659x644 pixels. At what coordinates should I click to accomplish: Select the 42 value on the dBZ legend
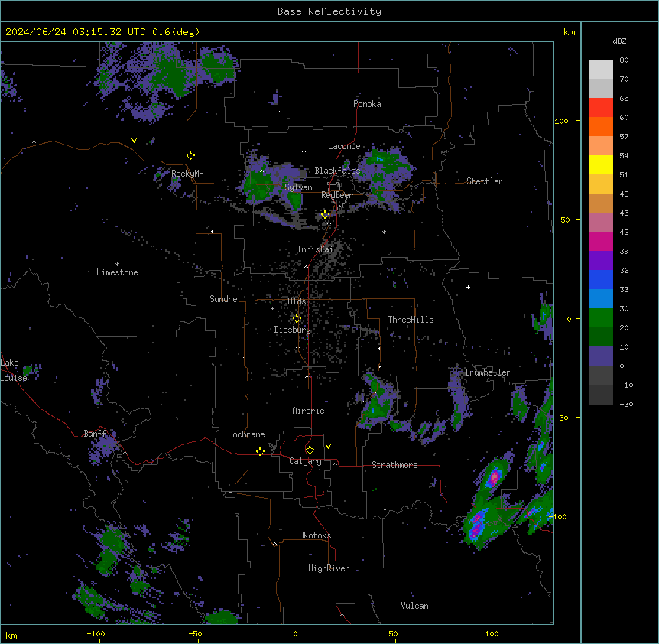tap(624, 232)
